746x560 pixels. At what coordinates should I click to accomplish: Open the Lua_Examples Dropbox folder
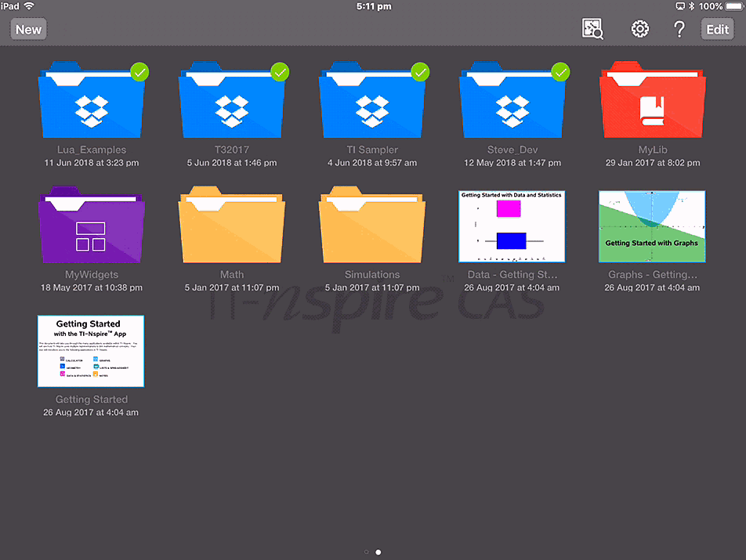pyautogui.click(x=92, y=101)
